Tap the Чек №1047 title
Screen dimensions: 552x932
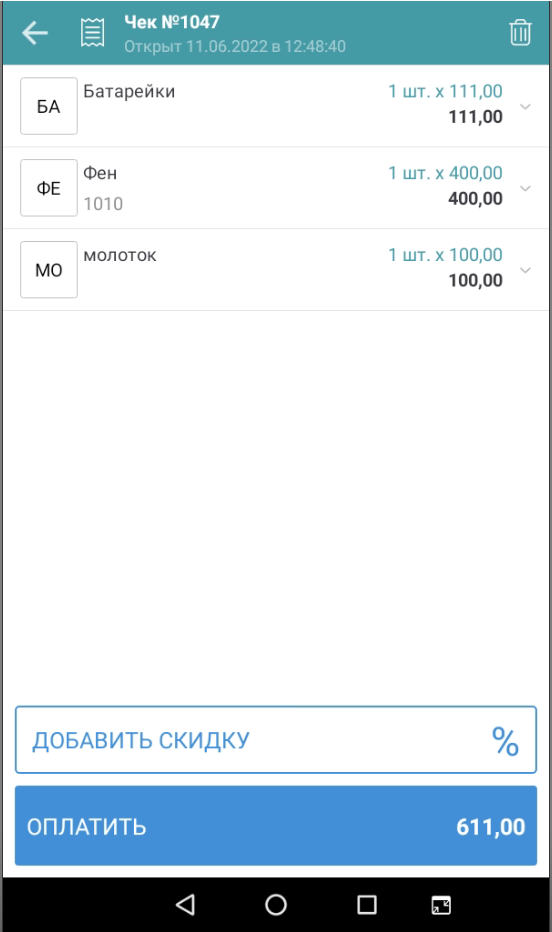(x=172, y=22)
